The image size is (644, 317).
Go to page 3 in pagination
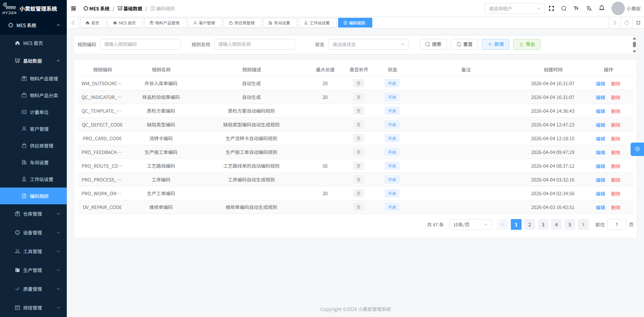pos(543,224)
